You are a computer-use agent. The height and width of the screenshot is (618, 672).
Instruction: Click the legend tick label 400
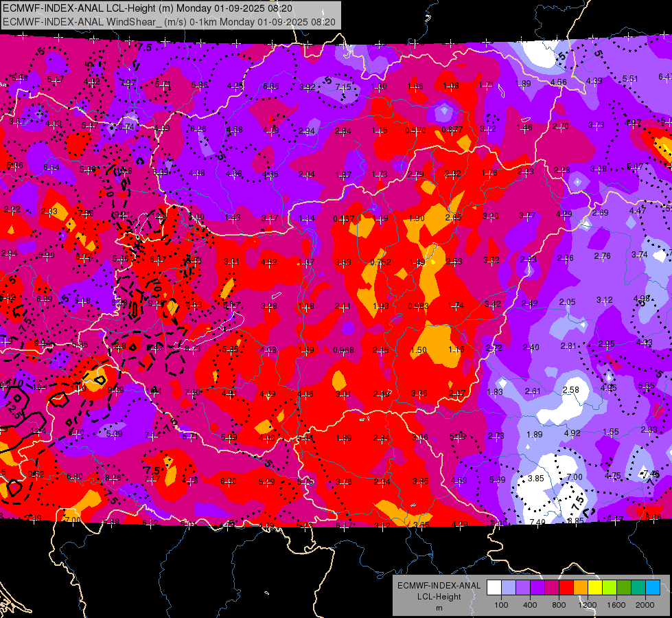pos(530,605)
